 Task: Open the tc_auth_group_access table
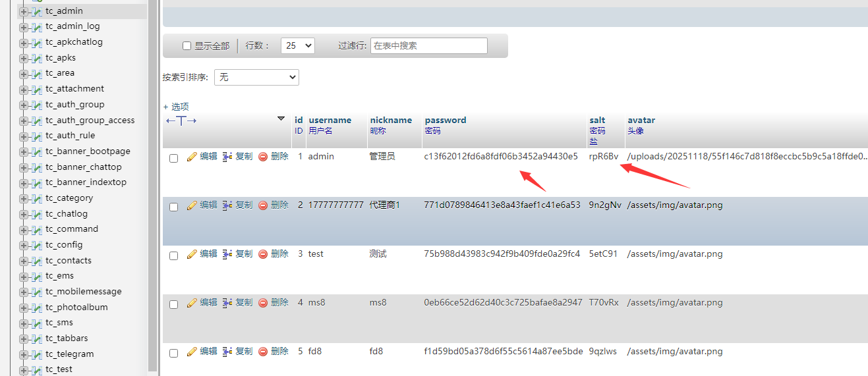(x=90, y=121)
